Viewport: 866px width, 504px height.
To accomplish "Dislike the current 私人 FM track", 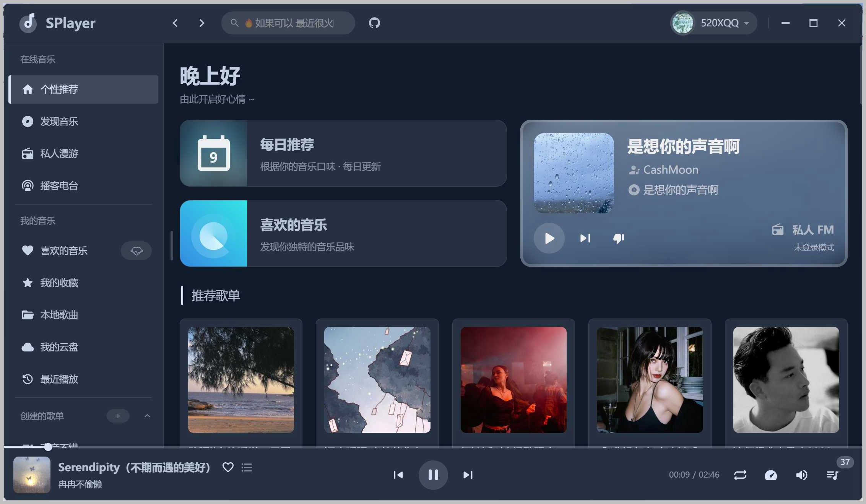I will tap(619, 238).
